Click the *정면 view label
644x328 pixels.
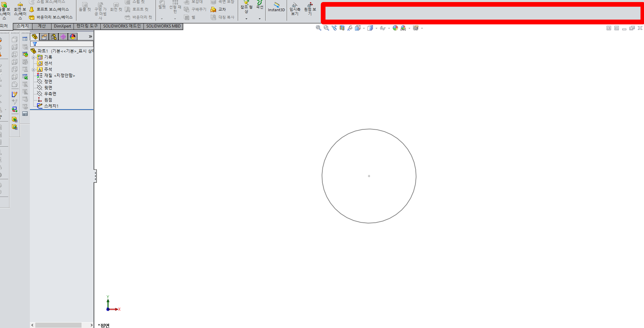[x=104, y=325]
